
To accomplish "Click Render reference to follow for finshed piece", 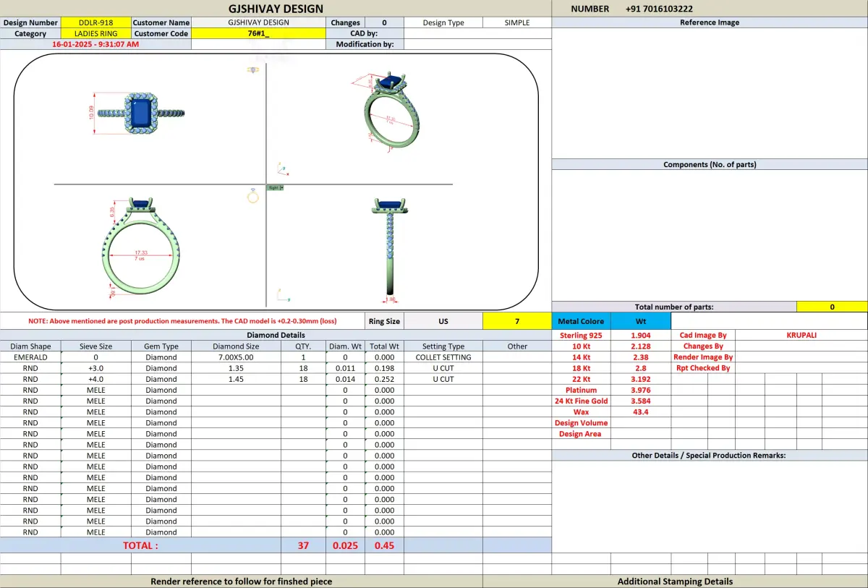I will click(241, 581).
